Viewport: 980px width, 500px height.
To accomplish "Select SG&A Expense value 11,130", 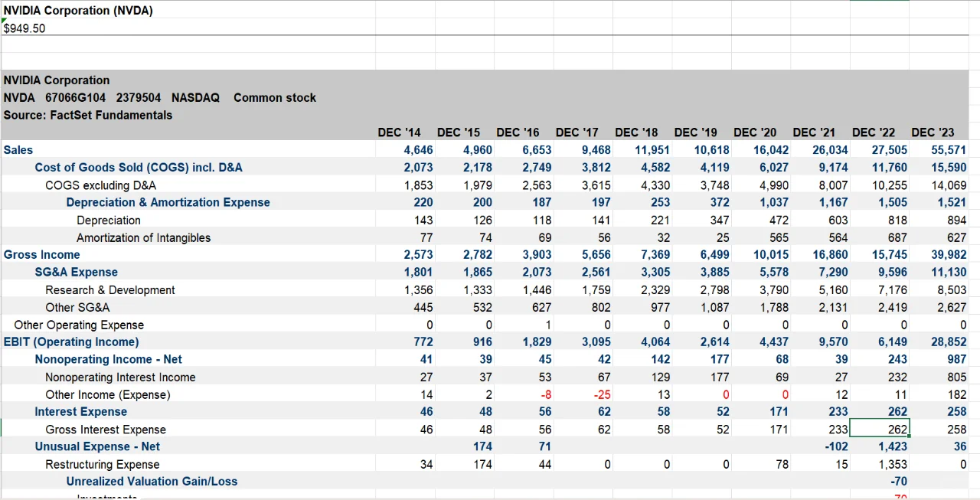I will 949,272.
